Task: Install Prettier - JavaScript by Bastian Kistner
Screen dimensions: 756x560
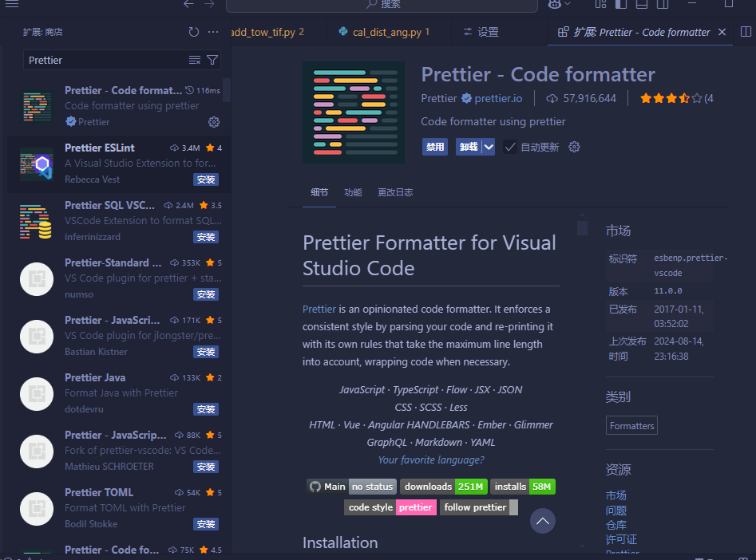Action: 206,352
